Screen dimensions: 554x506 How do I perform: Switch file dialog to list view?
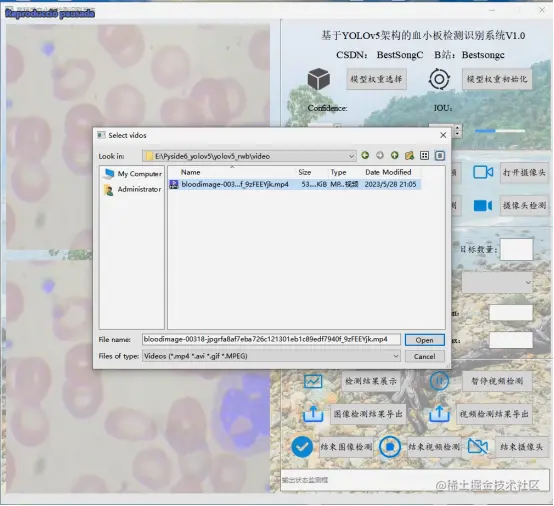tap(424, 155)
